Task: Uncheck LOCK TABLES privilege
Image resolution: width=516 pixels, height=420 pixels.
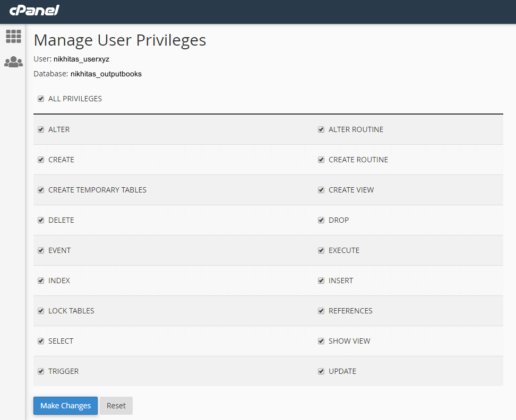Action: tap(41, 311)
